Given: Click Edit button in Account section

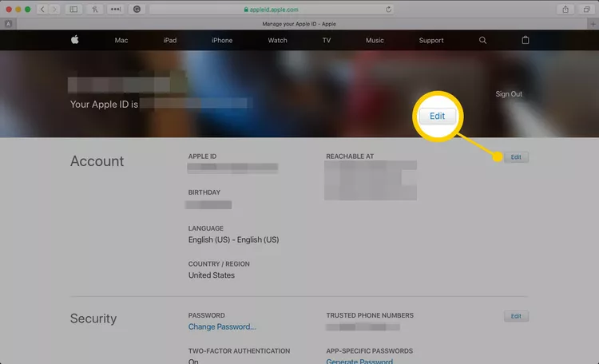Looking at the screenshot, I should (x=516, y=157).
